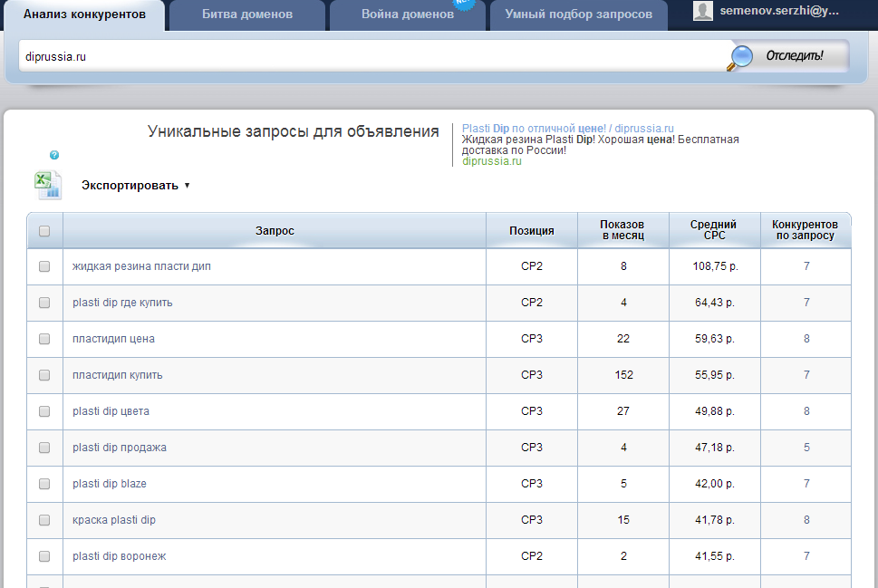Open the query жидкая резина пласти дип
This screenshot has width=878, height=588.
pos(141,266)
